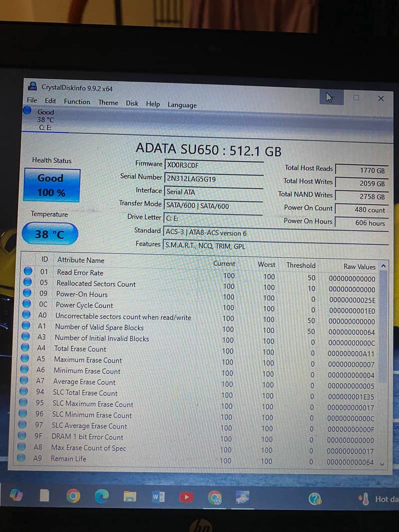399x532 pixels.
Task: Click the Total Host Reads value 1770 GB
Action: tap(362, 170)
